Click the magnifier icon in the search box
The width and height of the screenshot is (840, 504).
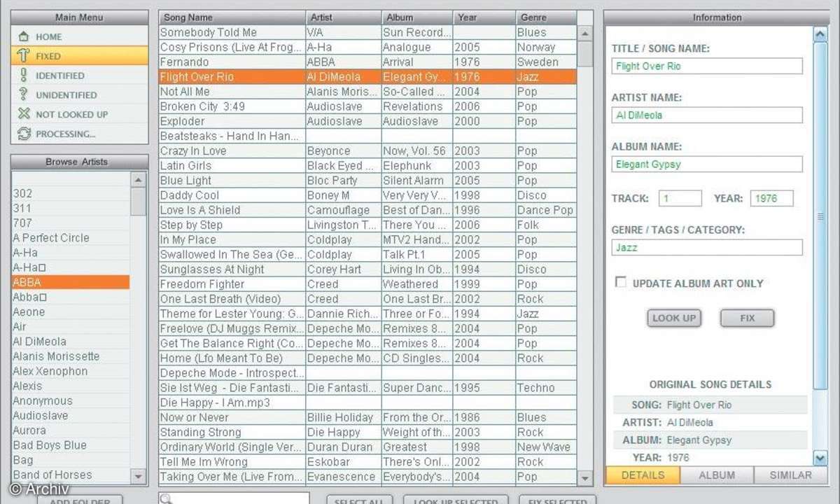click(166, 499)
